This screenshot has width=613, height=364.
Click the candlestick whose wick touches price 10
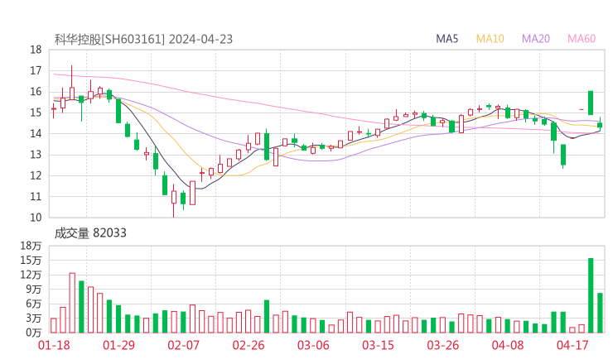[174, 201]
